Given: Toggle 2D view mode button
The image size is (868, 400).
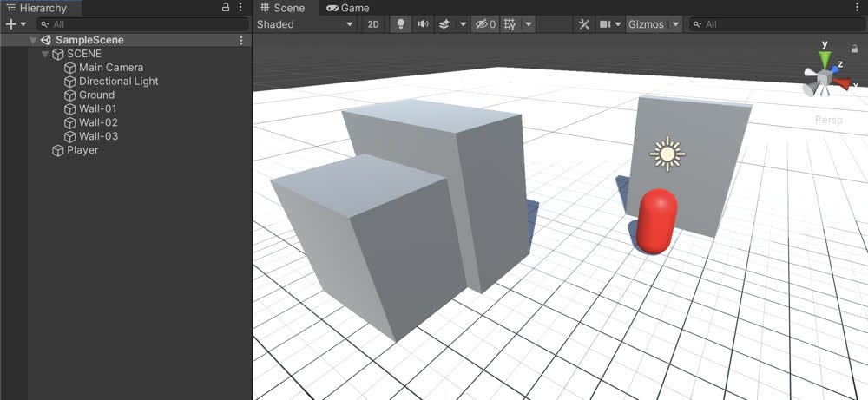Looking at the screenshot, I should tap(373, 24).
